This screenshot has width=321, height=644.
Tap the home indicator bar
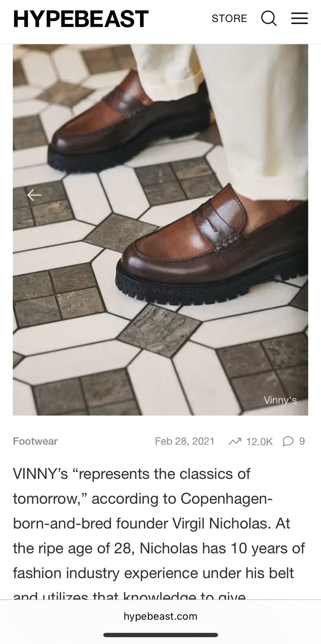tap(160, 635)
